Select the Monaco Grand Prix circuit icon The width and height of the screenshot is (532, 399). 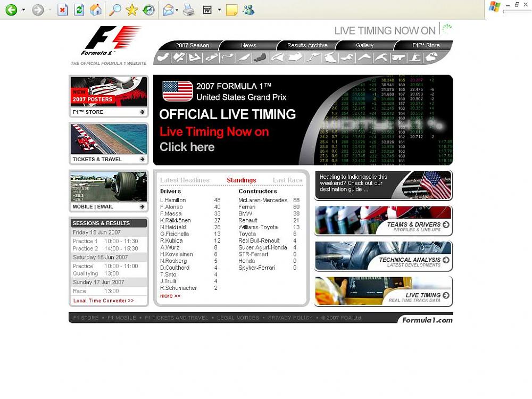coord(228,57)
